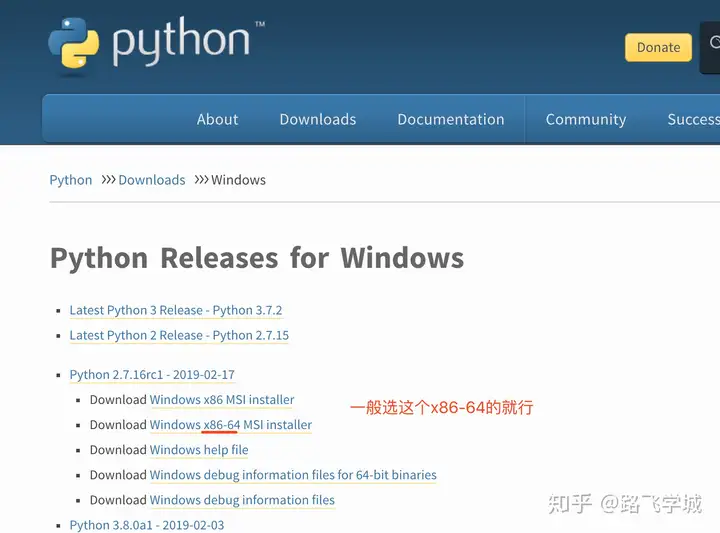Screen dimensions: 720x533
Task: Open Latest Python 3 Release - Python 3.7.2
Action: click(x=176, y=310)
